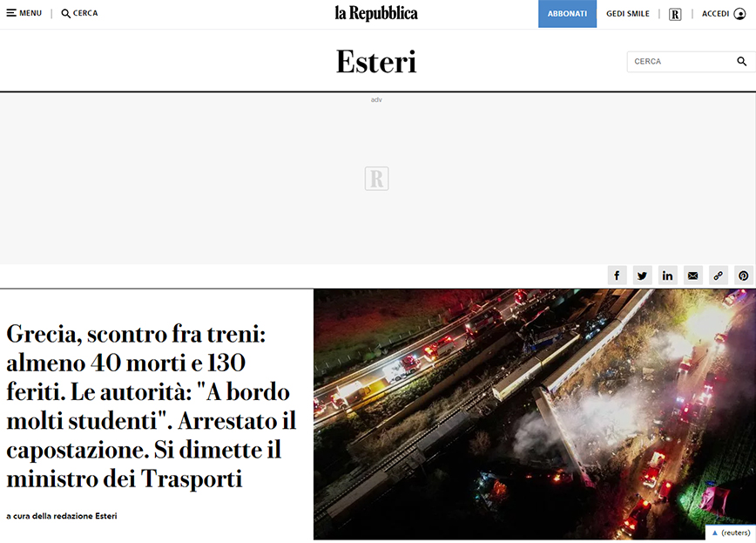Screen dimensions: 756x543
Task: Go to la Repubblica homepage logo
Action: point(376,13)
